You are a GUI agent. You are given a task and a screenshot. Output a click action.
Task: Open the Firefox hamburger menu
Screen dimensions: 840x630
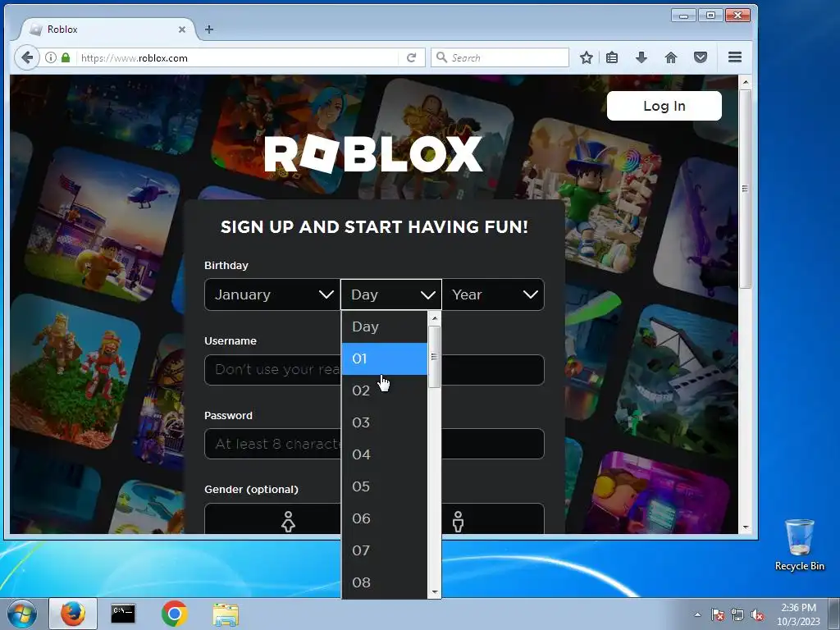[x=735, y=57]
